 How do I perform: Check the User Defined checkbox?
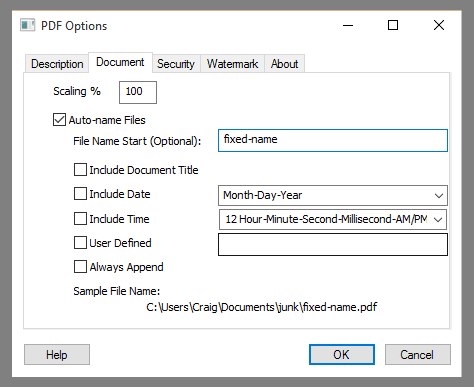click(80, 243)
